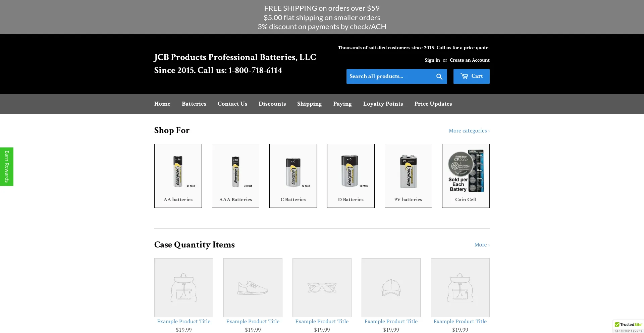
Task: Click the sneaker placeholder product image
Action: pos(253,287)
